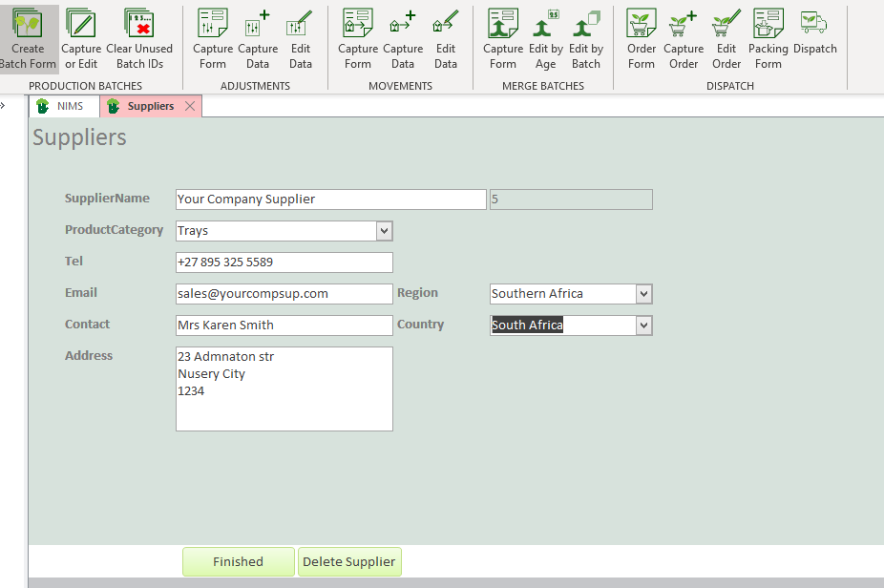Click into the SupplierName field
This screenshot has width=884, height=588.
(330, 199)
